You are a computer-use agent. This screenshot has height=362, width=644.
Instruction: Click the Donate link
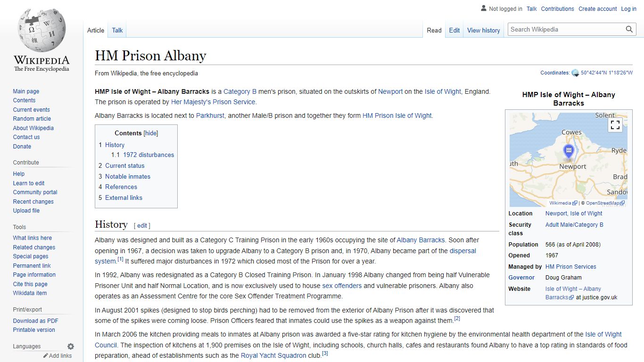pos(22,147)
